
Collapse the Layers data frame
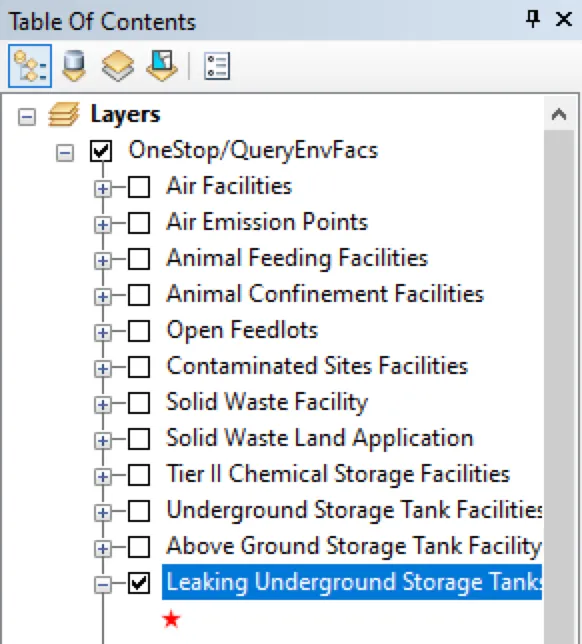27,117
